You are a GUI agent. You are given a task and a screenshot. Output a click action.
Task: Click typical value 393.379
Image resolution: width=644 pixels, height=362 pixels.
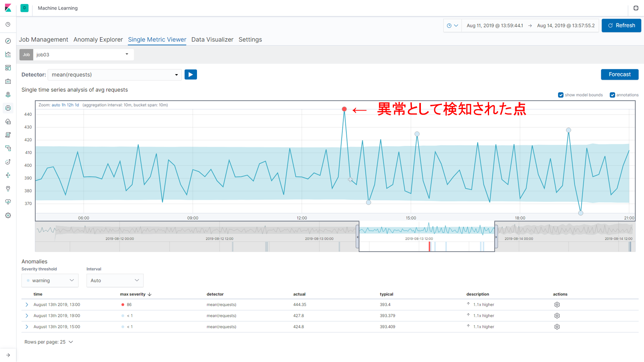(x=387, y=316)
